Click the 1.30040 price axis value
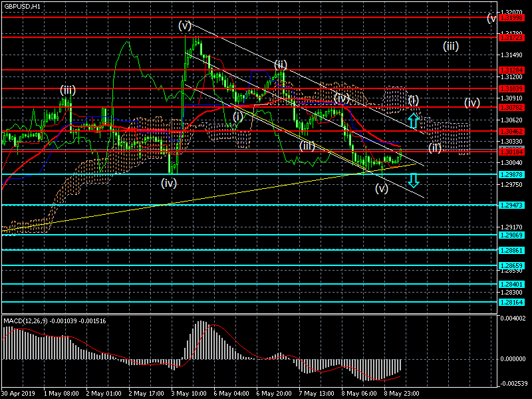Image resolution: width=532 pixels, height=399 pixels. pos(511,163)
